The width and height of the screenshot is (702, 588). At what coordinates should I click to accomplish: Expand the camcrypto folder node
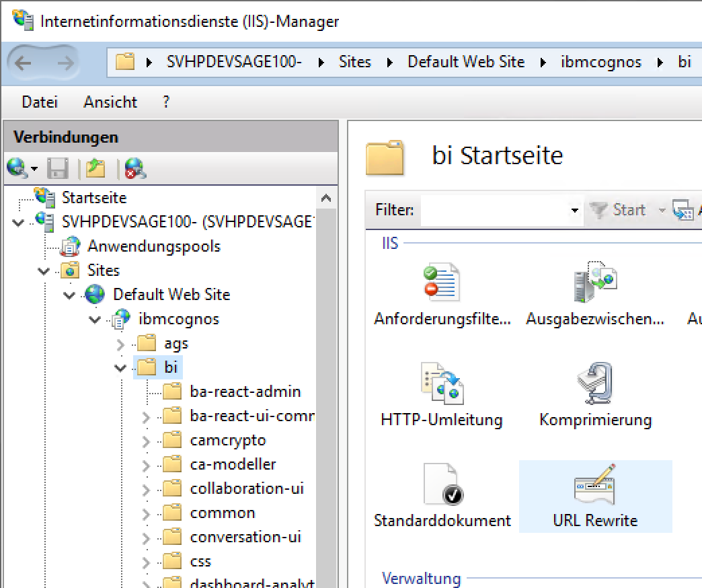[147, 441]
